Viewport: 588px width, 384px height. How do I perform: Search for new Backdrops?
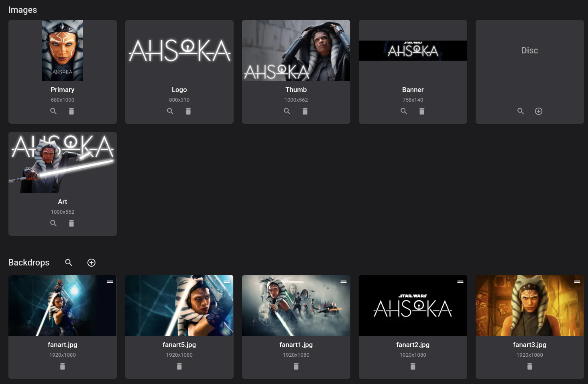click(69, 263)
